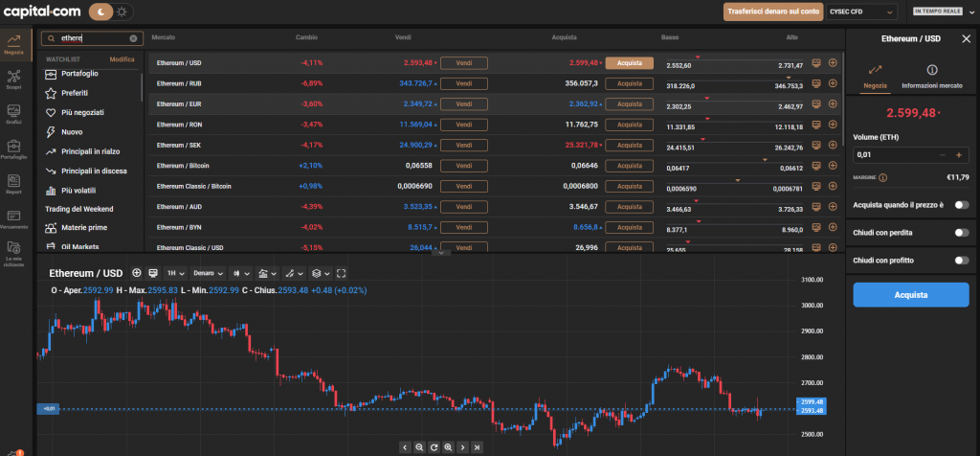Screen dimensions: 980x456
Task: Add Ethereum / EUR row with the plus icon
Action: click(833, 103)
